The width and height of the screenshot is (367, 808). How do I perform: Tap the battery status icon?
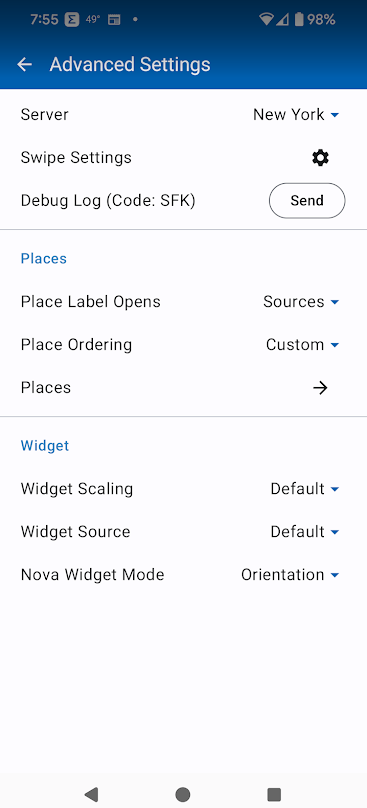[x=299, y=20]
